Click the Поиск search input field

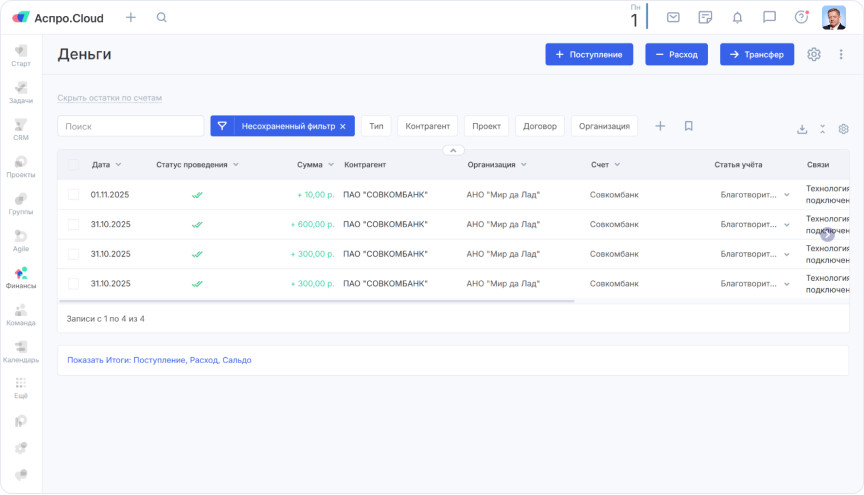click(x=131, y=126)
